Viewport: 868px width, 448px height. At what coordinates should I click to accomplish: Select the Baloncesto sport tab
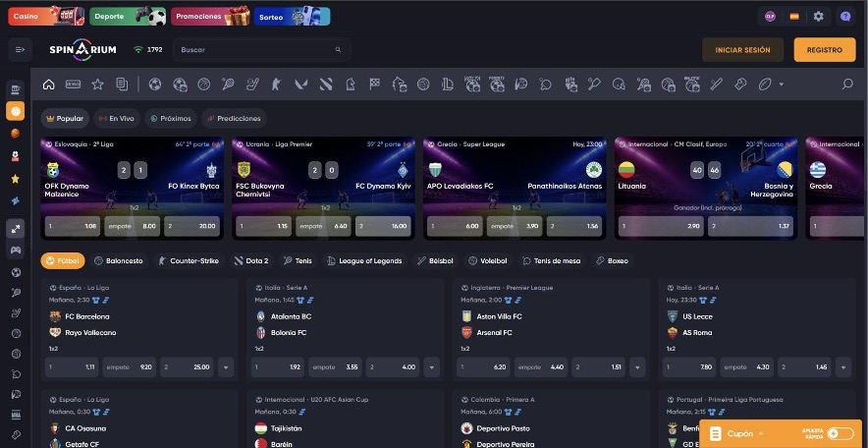click(x=119, y=260)
